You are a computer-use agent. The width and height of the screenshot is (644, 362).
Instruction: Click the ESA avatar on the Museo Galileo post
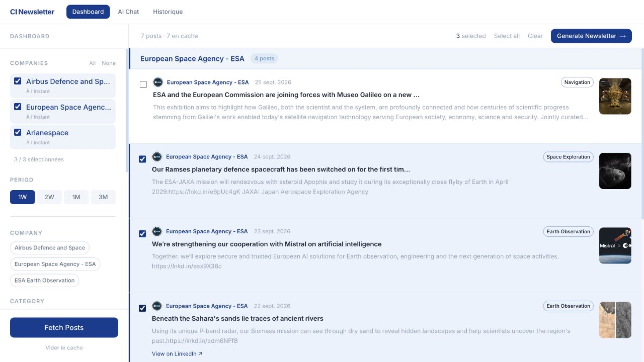click(x=158, y=82)
